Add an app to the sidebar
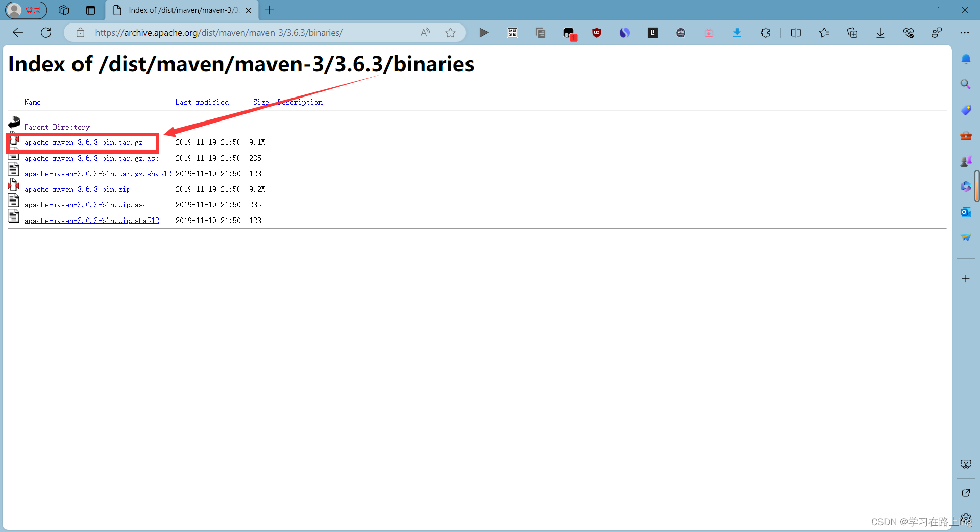This screenshot has height=532, width=980. [x=966, y=279]
